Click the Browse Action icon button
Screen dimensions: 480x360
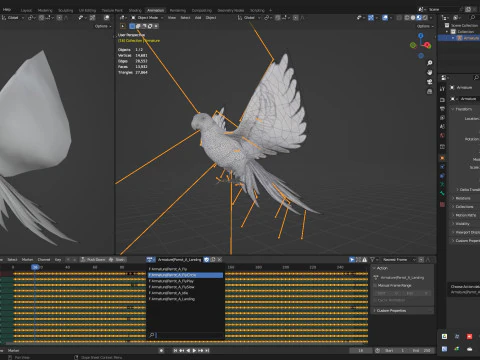[x=151, y=259]
